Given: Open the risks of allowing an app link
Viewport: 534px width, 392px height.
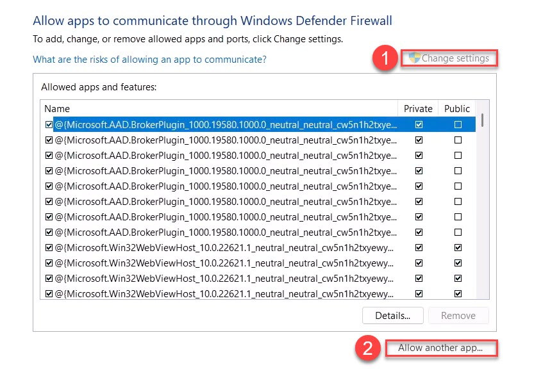Looking at the screenshot, I should (149, 59).
